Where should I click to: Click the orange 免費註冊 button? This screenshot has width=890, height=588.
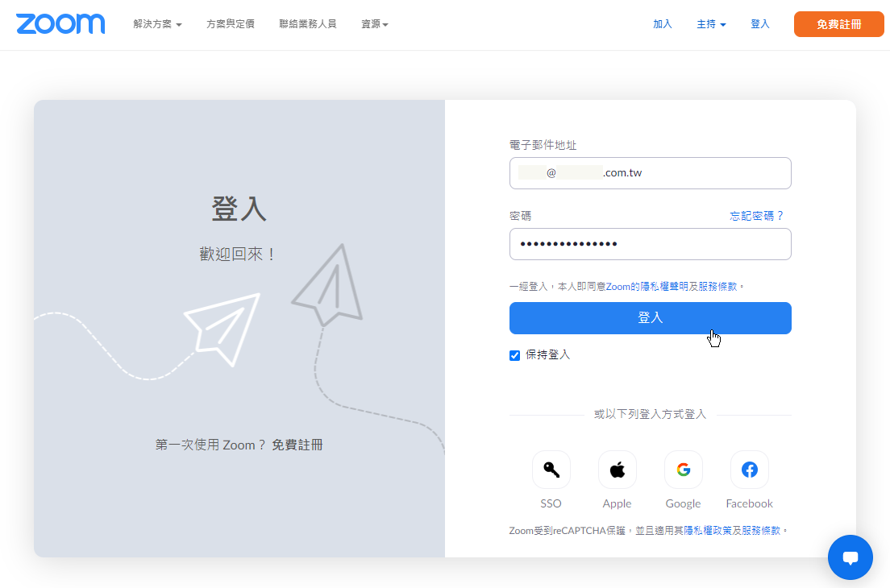click(x=838, y=24)
